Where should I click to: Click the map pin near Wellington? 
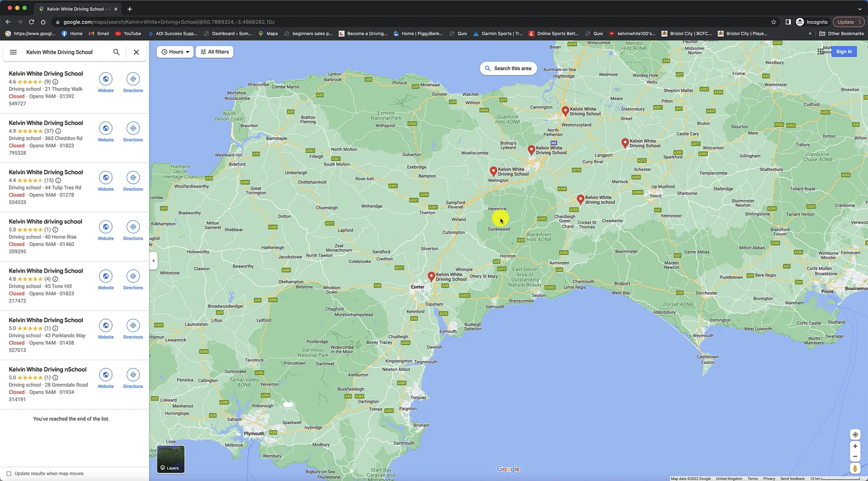pos(493,171)
